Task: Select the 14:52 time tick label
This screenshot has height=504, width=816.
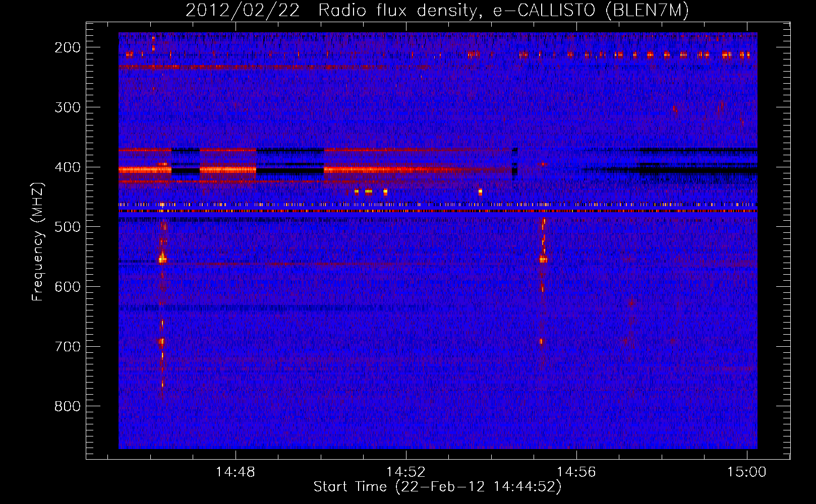Action: pyautogui.click(x=406, y=472)
